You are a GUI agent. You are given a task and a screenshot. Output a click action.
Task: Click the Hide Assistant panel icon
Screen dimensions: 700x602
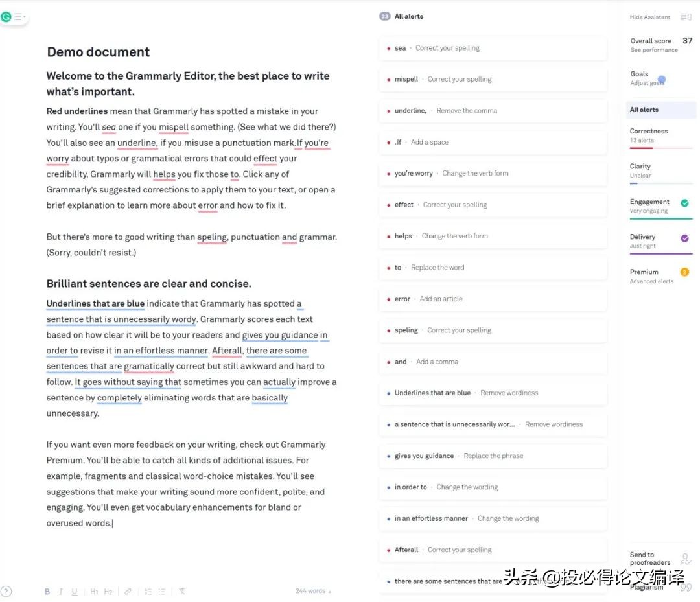[x=686, y=17]
